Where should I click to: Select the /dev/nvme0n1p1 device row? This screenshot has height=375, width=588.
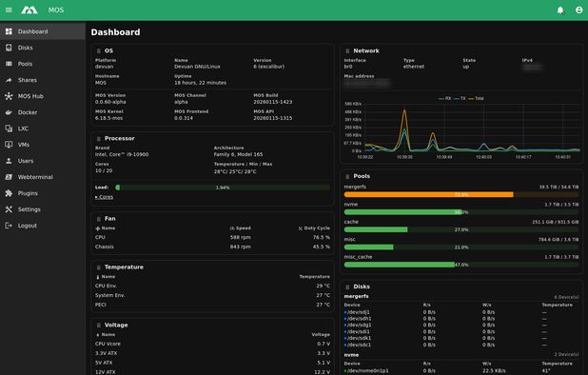pyautogui.click(x=461, y=370)
